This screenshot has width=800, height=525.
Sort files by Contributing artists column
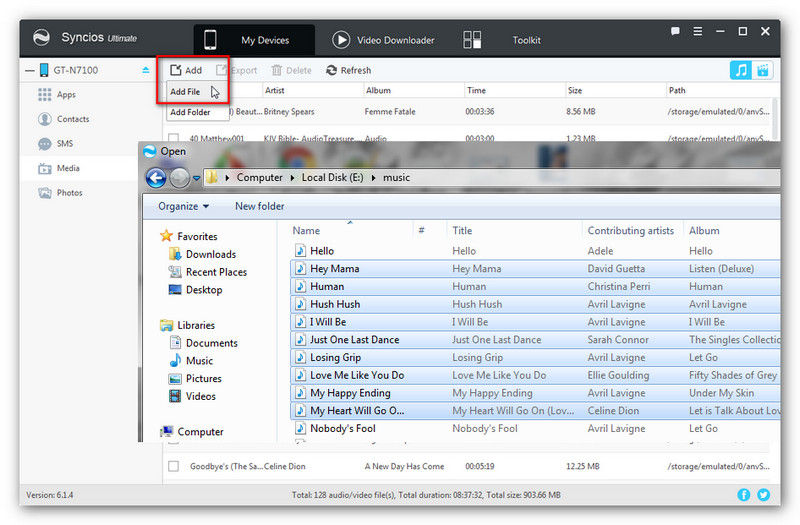pos(631,231)
